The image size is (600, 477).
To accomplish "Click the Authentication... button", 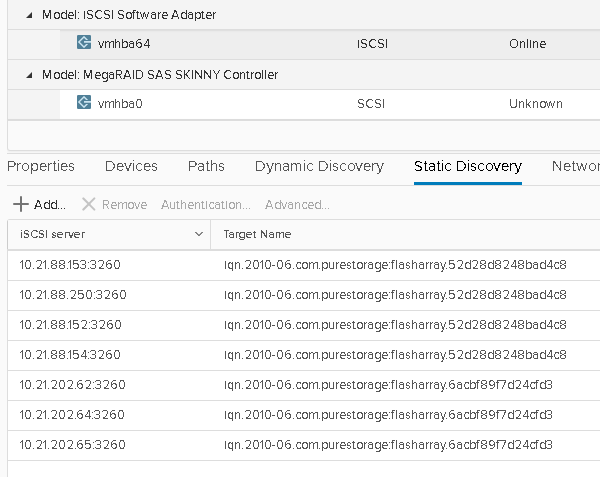I will click(206, 205).
